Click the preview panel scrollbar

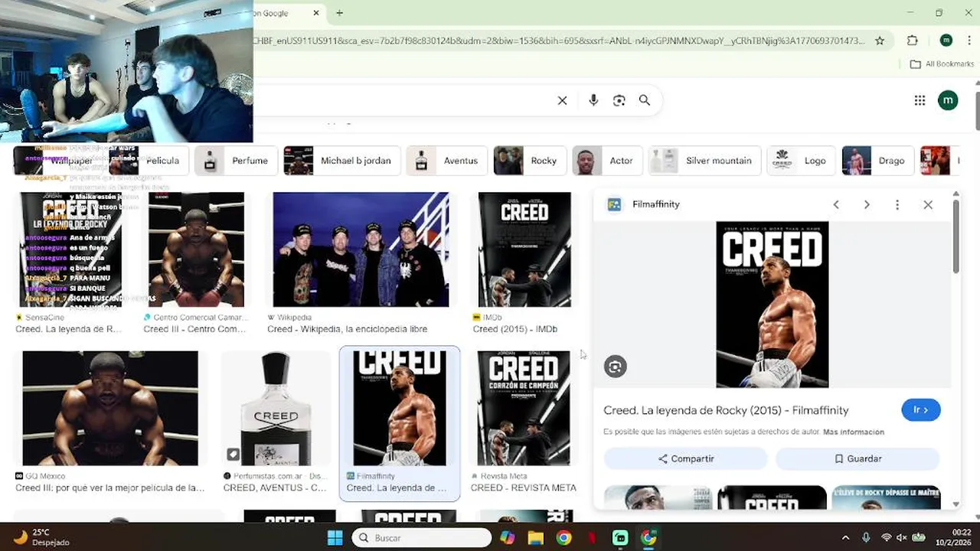click(955, 237)
